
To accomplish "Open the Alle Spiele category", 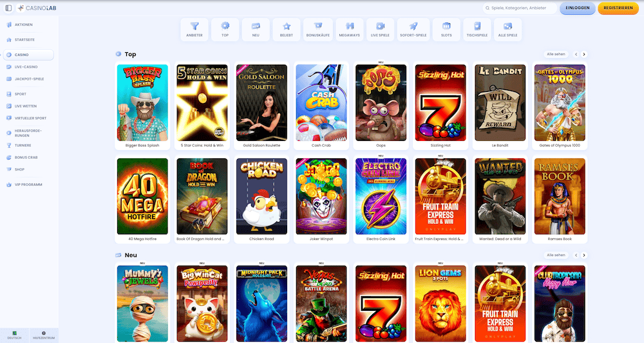I will click(x=507, y=30).
